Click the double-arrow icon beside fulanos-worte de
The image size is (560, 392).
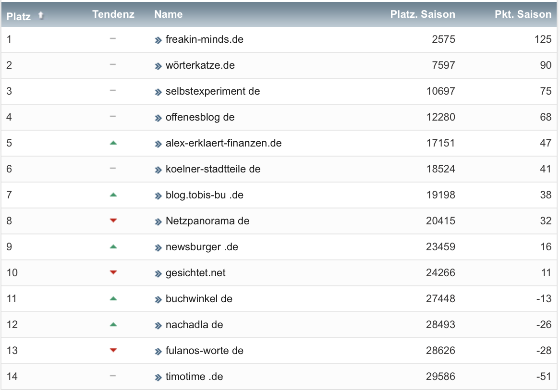point(158,352)
